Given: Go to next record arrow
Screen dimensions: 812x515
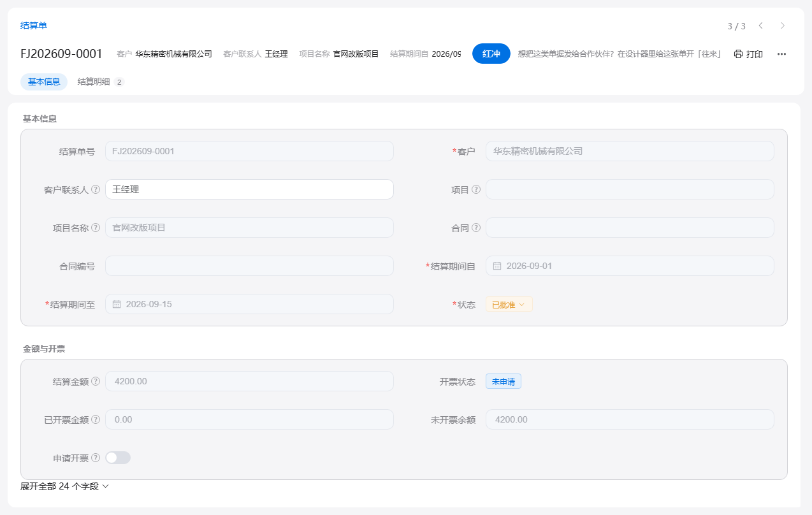Looking at the screenshot, I should 783,25.
